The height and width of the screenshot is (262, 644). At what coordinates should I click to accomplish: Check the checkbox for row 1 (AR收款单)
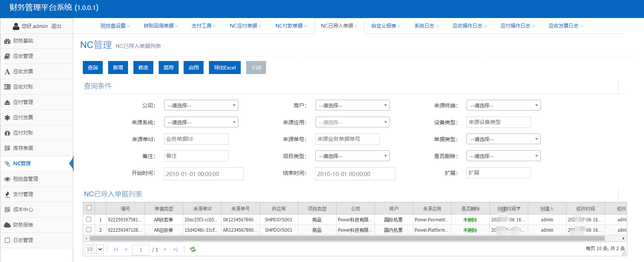pyautogui.click(x=89, y=219)
